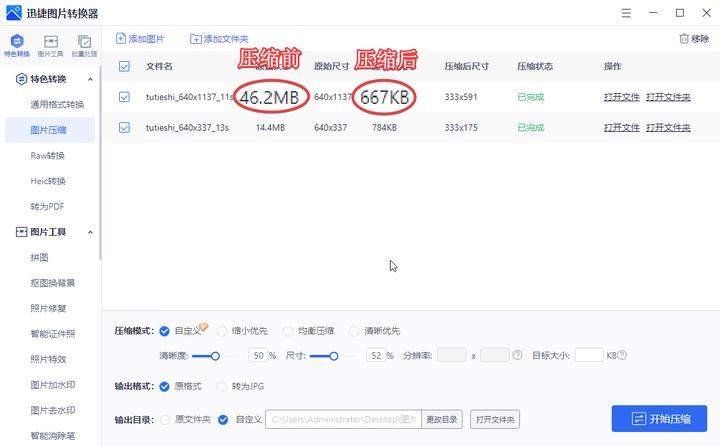Click the 更改目录 button
The image size is (720, 446).
pyautogui.click(x=442, y=419)
